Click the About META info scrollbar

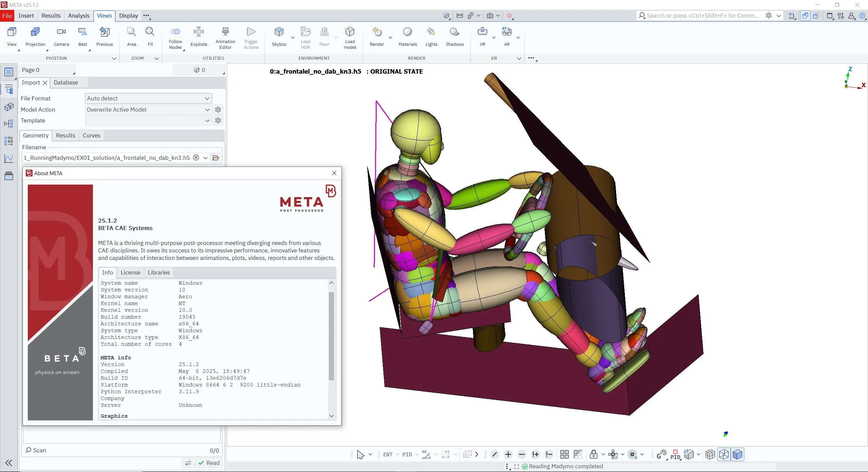(332, 336)
